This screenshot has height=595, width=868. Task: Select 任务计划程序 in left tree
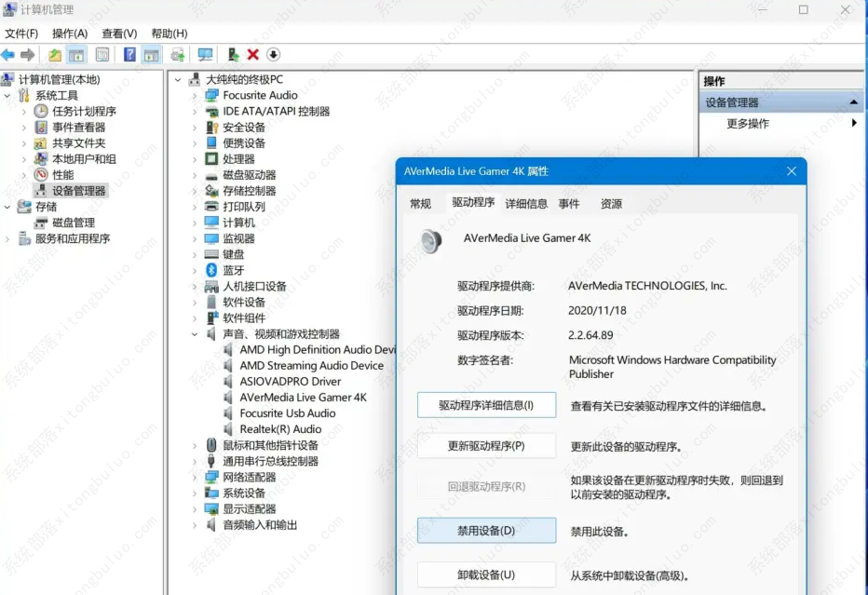[84, 111]
